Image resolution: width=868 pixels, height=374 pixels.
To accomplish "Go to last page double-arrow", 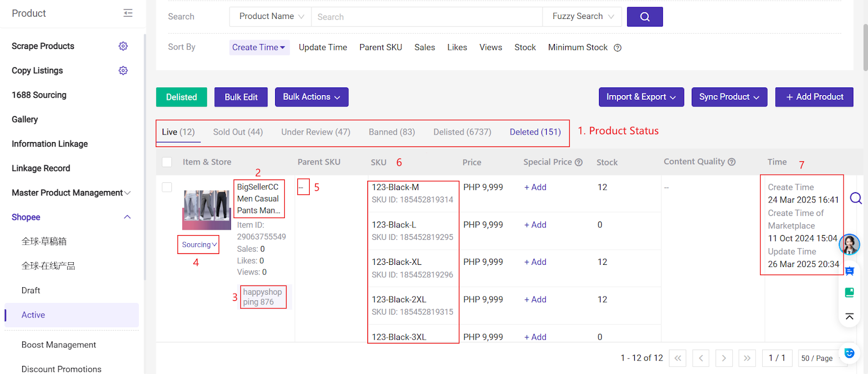I will coord(747,358).
